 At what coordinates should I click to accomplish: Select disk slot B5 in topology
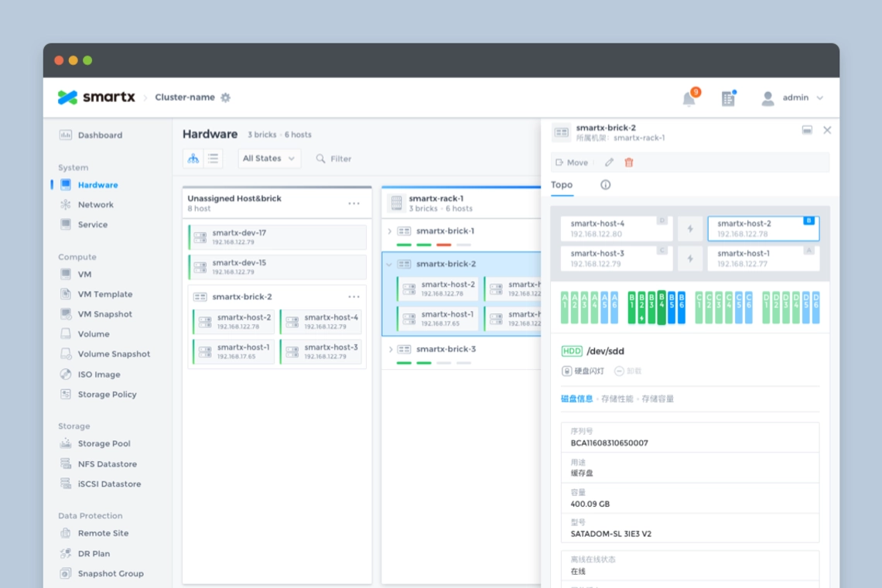[x=672, y=307]
